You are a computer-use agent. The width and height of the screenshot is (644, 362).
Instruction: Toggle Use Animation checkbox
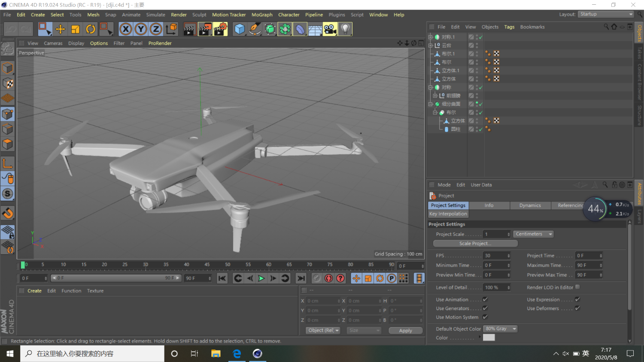pyautogui.click(x=485, y=299)
